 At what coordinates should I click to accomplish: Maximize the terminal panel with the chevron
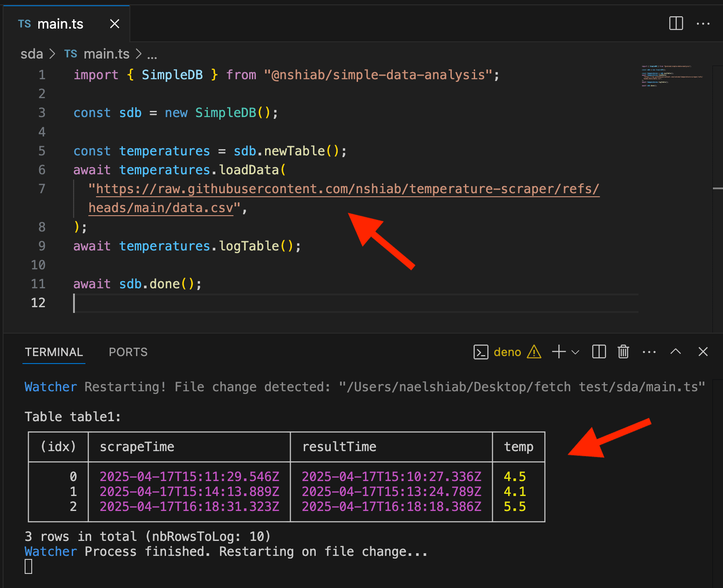coord(675,352)
